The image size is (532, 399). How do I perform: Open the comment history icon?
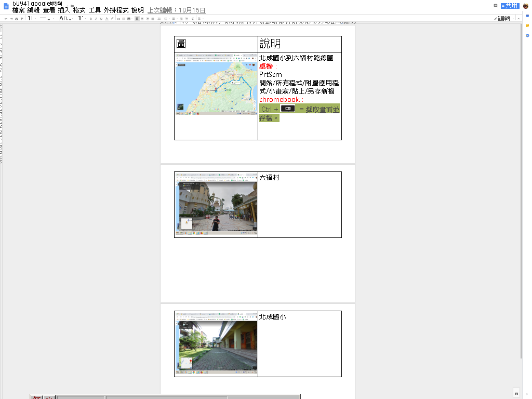point(495,6)
